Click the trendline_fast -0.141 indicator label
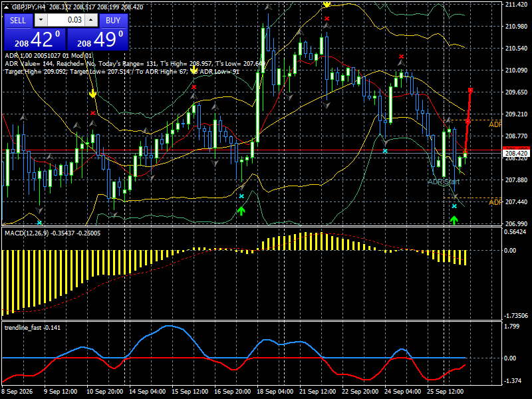 tap(32, 327)
